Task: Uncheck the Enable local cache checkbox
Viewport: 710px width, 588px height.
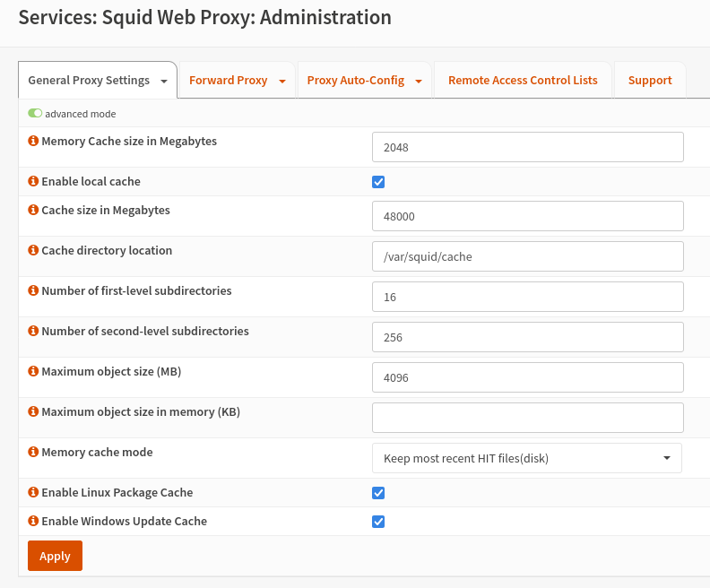Action: pyautogui.click(x=378, y=182)
